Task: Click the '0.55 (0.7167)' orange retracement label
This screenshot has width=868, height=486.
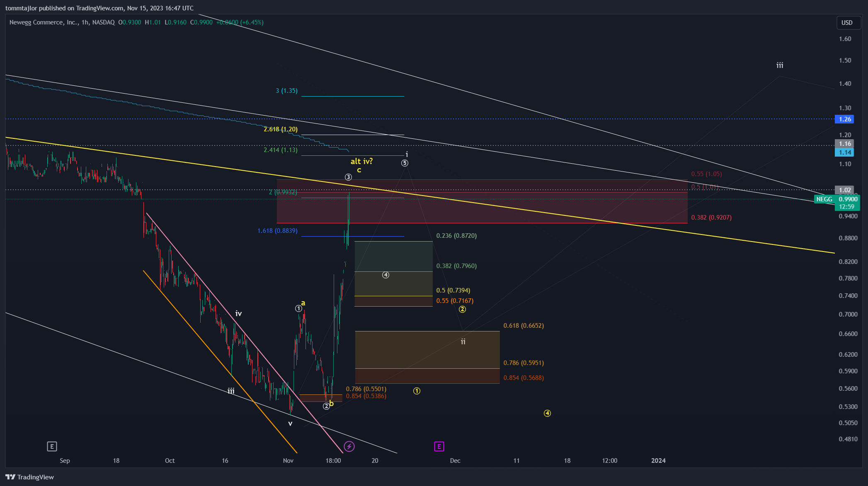Action: (x=455, y=301)
